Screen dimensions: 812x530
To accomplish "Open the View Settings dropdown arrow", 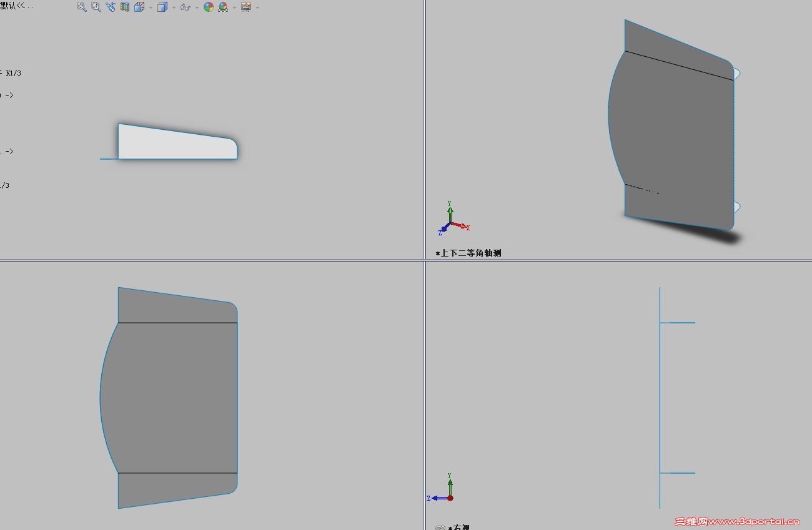I will pos(257,7).
